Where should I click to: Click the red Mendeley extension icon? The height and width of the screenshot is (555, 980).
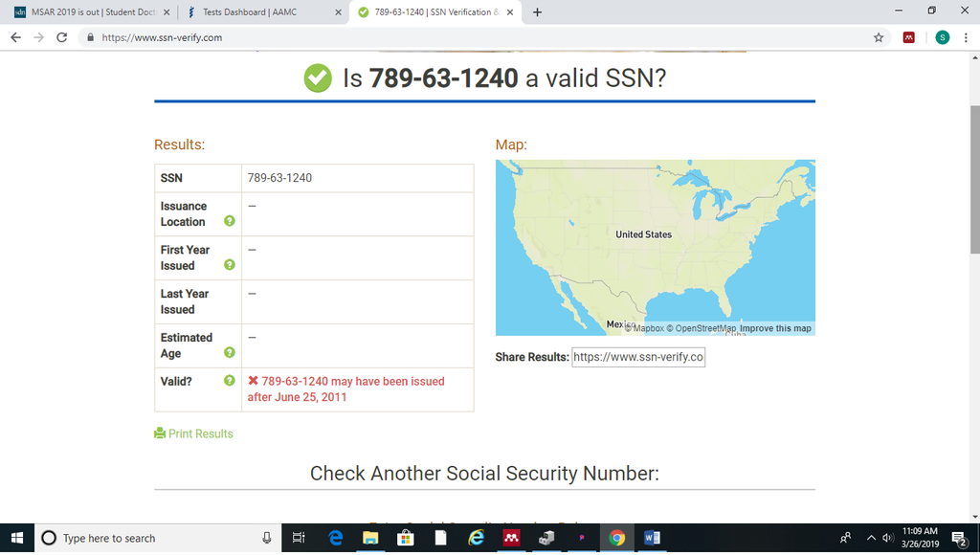[909, 37]
